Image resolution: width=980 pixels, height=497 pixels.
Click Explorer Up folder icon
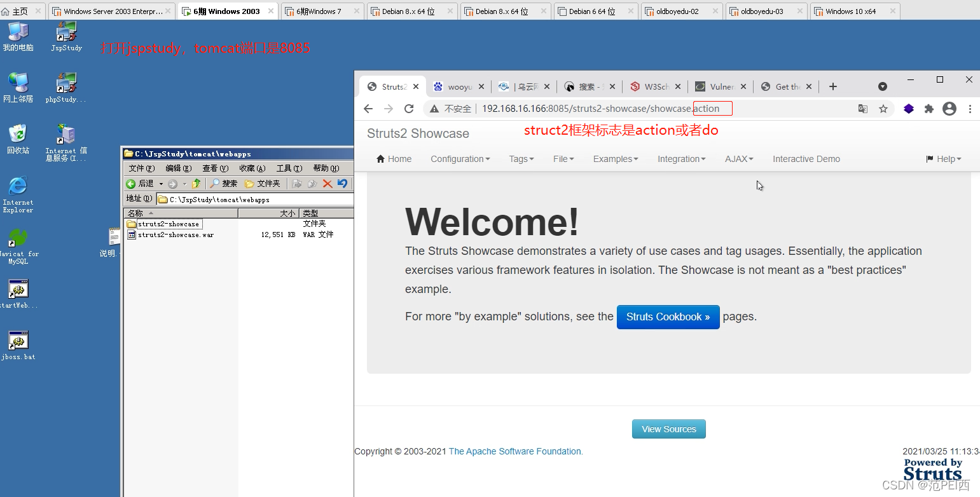[x=197, y=184]
